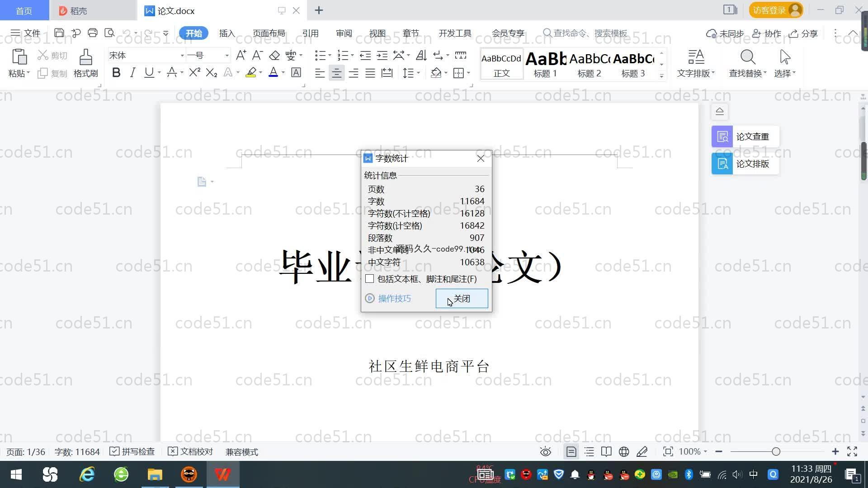Align text left
The height and width of the screenshot is (488, 868).
pyautogui.click(x=320, y=73)
